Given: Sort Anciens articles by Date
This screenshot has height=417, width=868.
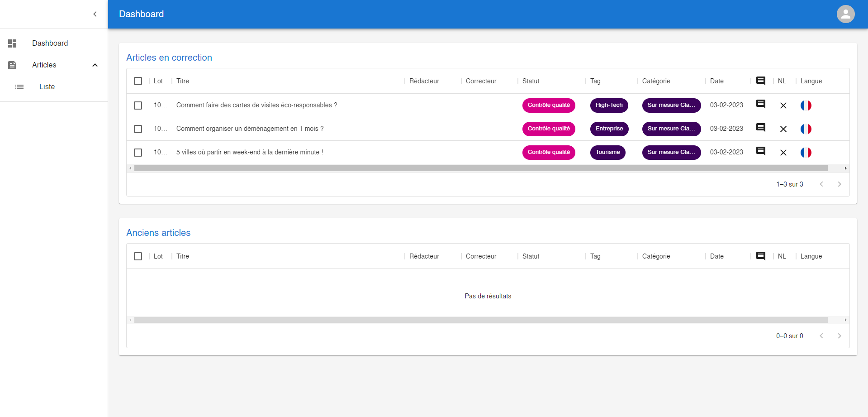Looking at the screenshot, I should pyautogui.click(x=717, y=256).
